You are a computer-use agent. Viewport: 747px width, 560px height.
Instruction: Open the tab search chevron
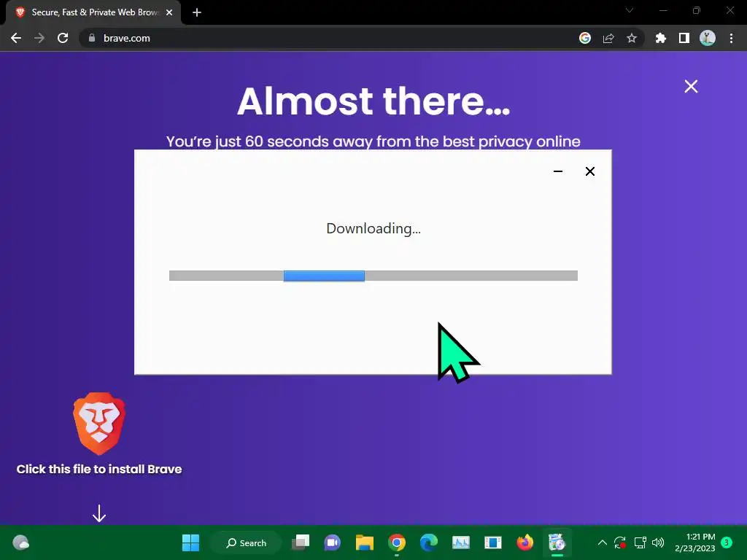tap(630, 10)
